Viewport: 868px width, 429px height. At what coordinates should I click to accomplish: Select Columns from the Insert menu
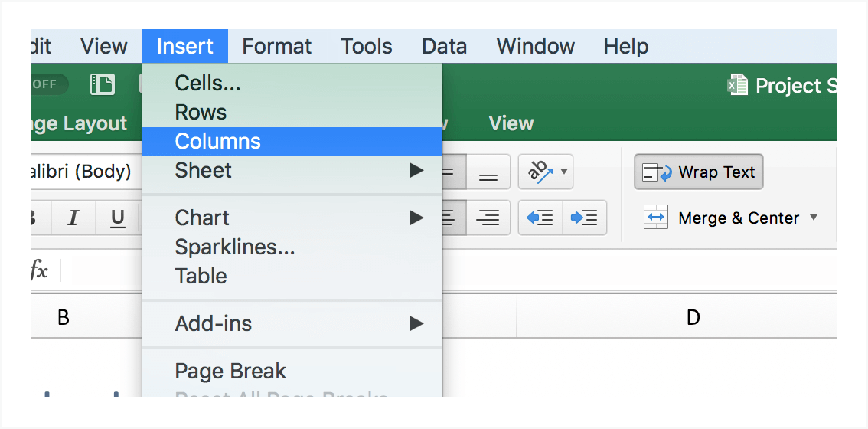pos(218,142)
